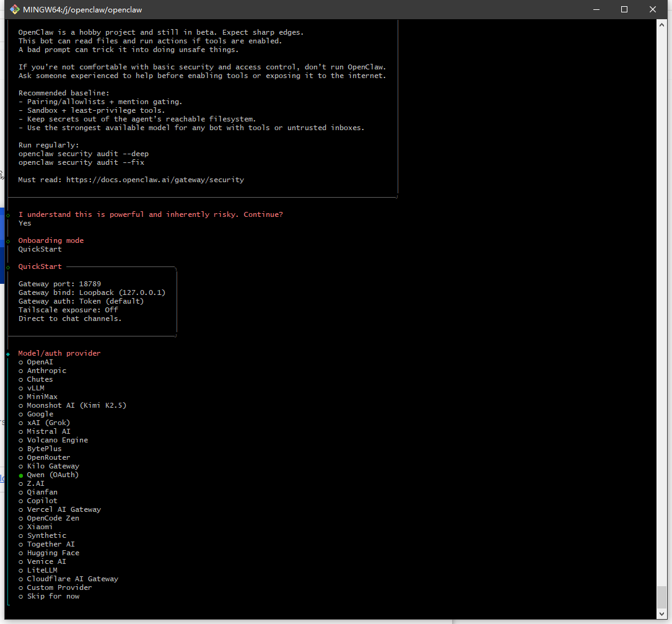672x624 pixels.
Task: Click the vertical scrollbar thumb
Action: tap(662, 597)
